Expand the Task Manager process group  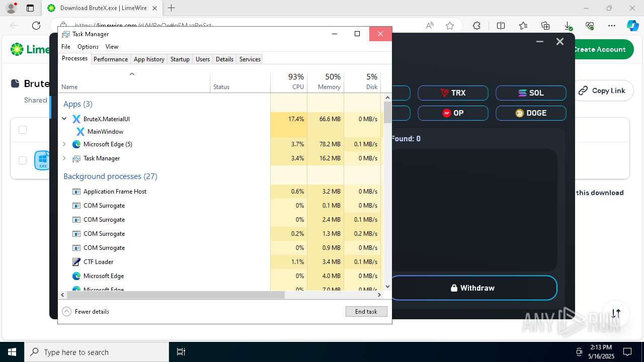(64, 158)
